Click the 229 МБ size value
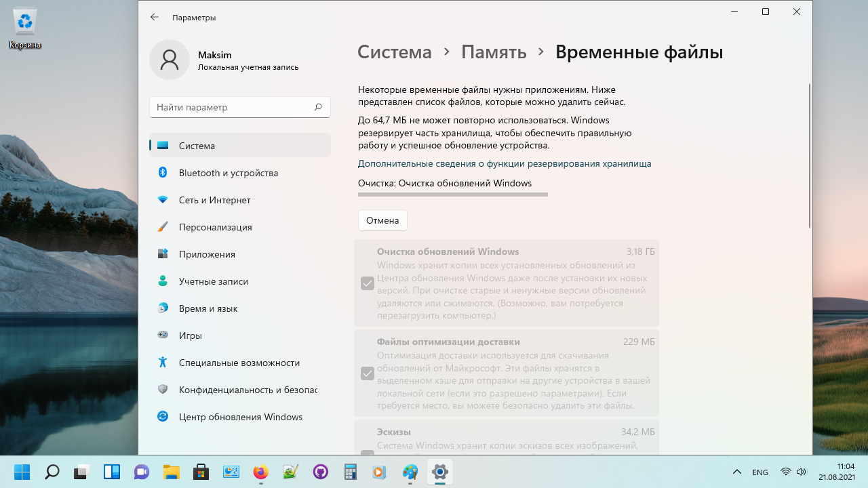 click(x=639, y=342)
